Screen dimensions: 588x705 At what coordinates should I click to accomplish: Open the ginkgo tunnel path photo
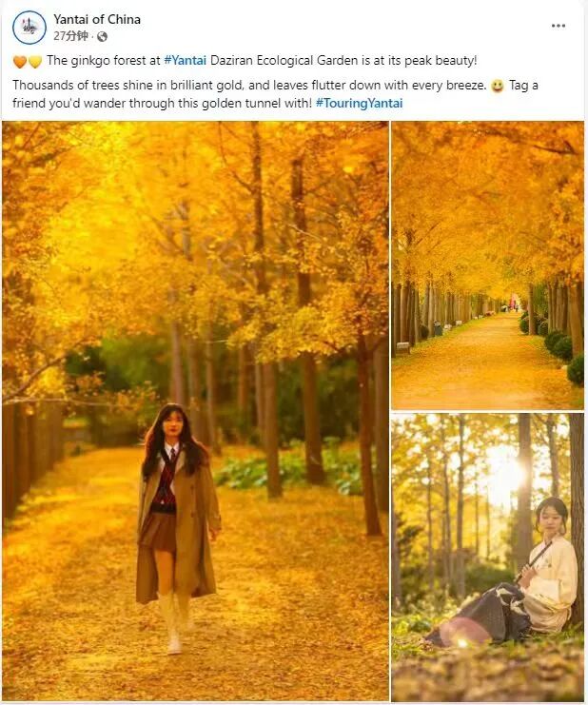487,265
